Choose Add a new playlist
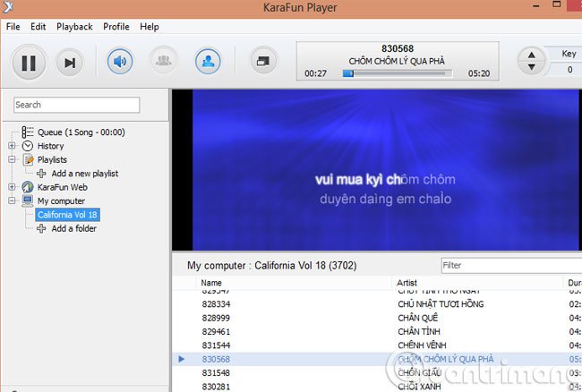Screen dimensions: 582x392 click(x=85, y=174)
